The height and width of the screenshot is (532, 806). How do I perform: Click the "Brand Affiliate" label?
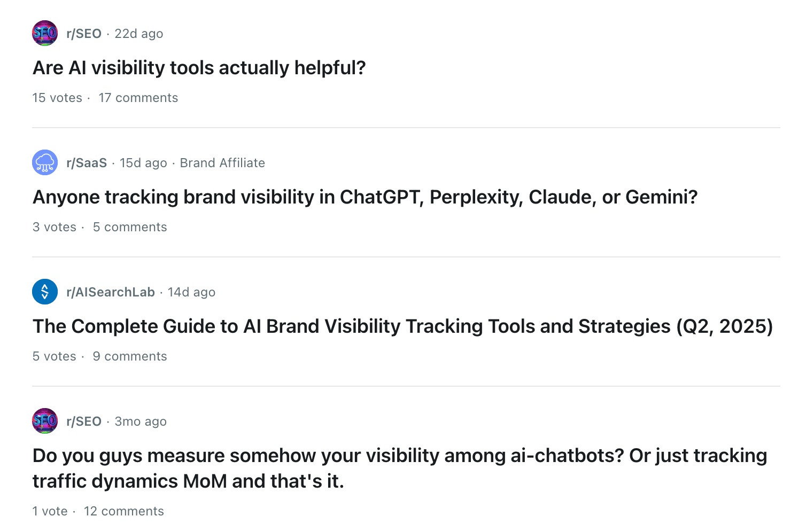tap(222, 163)
